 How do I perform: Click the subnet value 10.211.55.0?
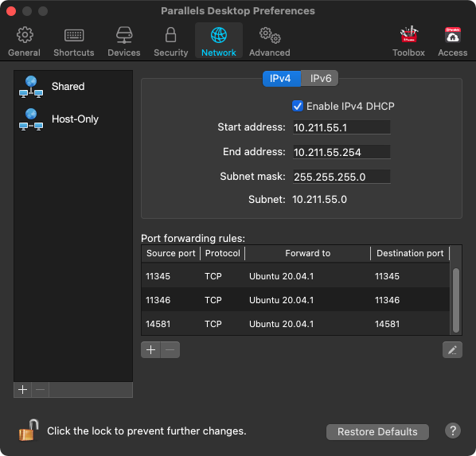319,200
